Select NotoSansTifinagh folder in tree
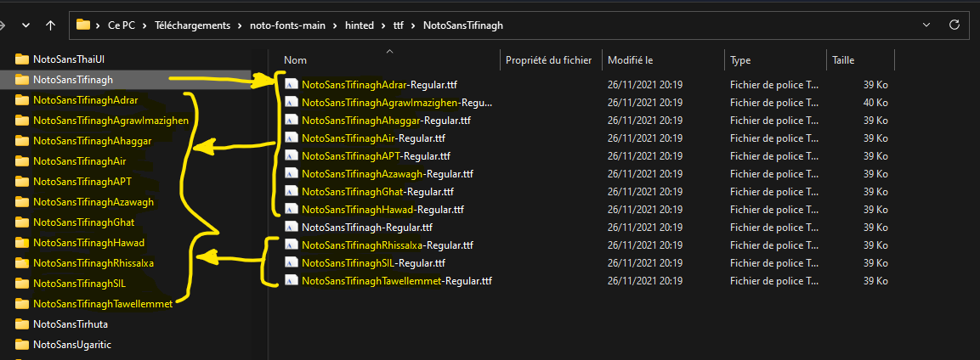The image size is (980, 360). 73,79
